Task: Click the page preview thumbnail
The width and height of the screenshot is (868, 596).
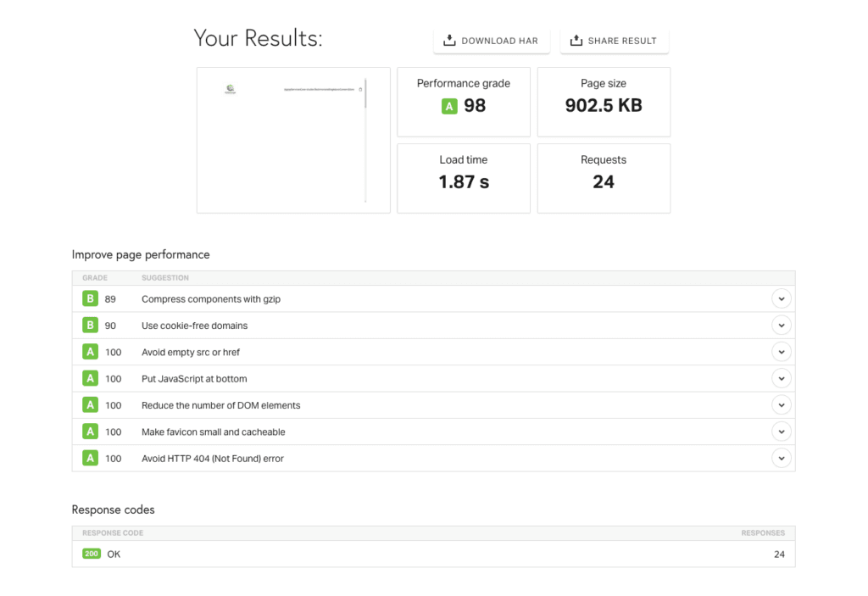Action: 292,140
